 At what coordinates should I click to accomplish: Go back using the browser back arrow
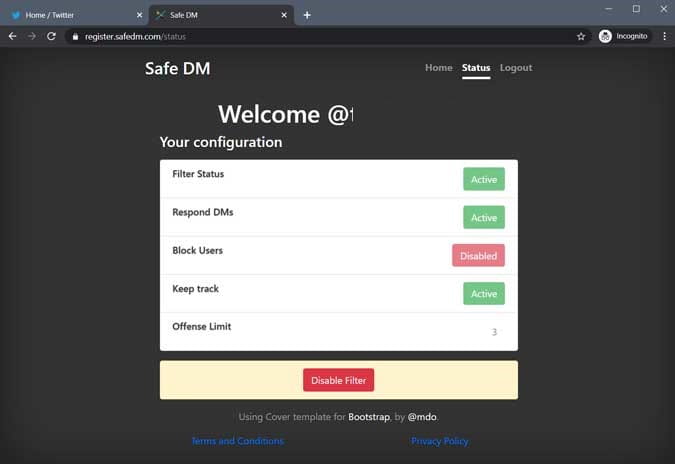click(x=12, y=37)
